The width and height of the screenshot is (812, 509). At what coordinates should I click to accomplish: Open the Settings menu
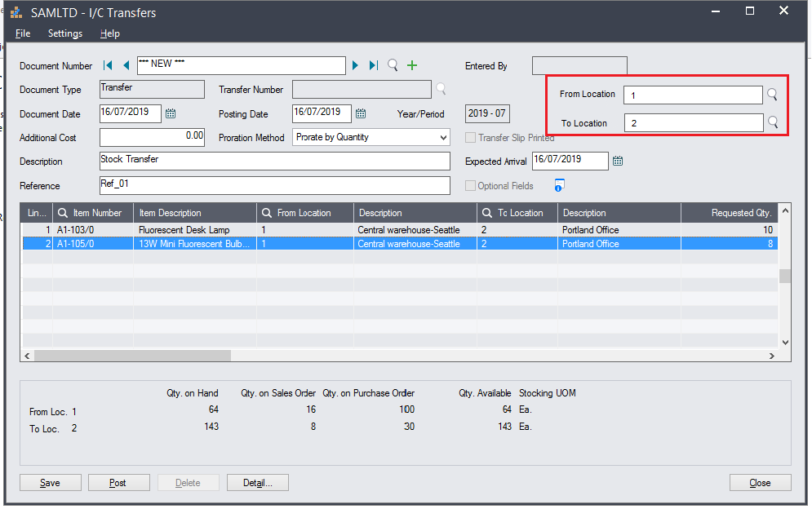click(65, 33)
